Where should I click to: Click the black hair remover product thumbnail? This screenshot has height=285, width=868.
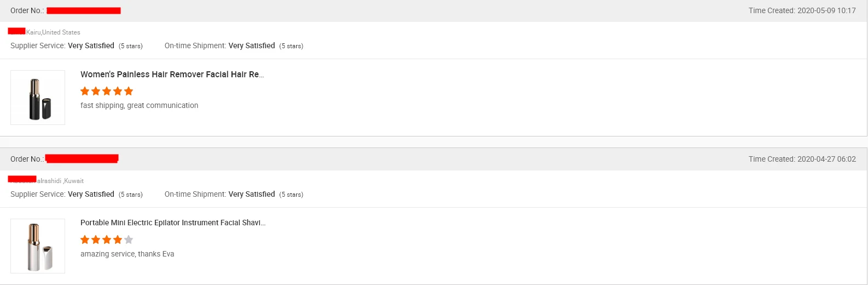38,98
